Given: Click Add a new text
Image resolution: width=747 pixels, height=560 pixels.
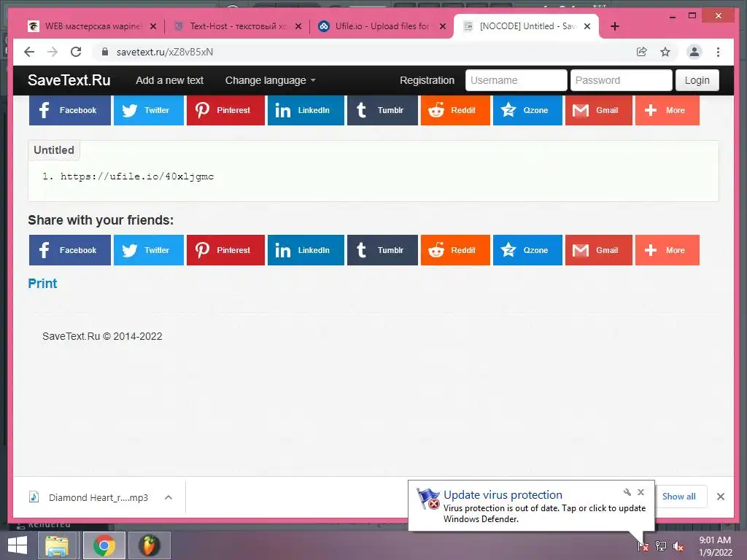Looking at the screenshot, I should (169, 80).
